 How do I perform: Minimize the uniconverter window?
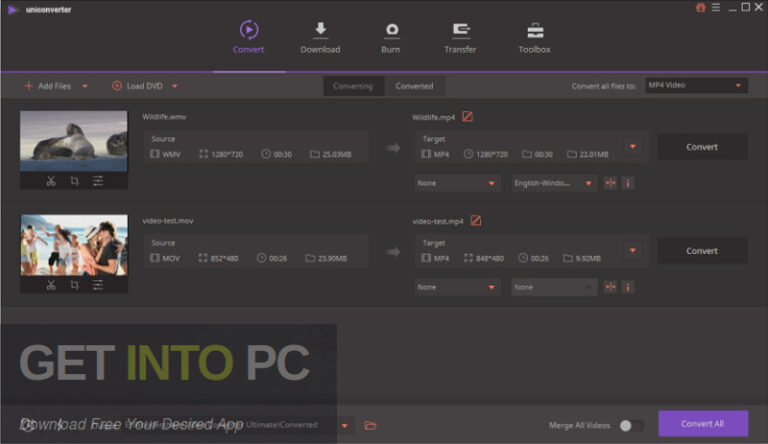732,8
